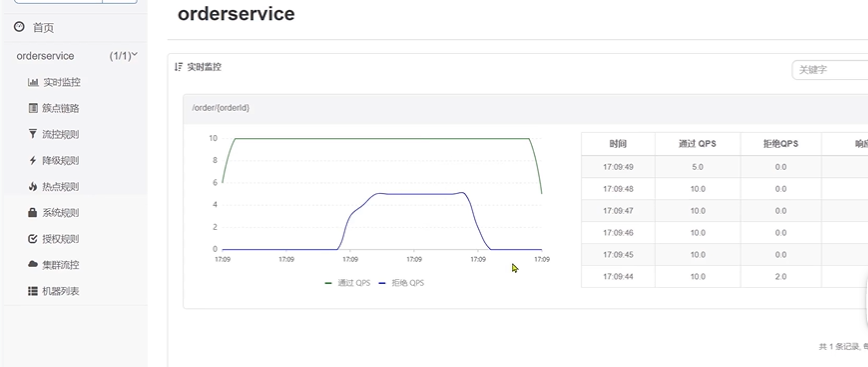Click the 机器列表 table icon
The height and width of the screenshot is (367, 868).
pos(33,291)
